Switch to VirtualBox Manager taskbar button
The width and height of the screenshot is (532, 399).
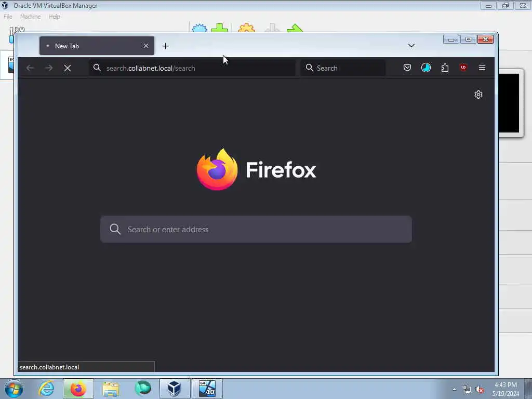175,389
